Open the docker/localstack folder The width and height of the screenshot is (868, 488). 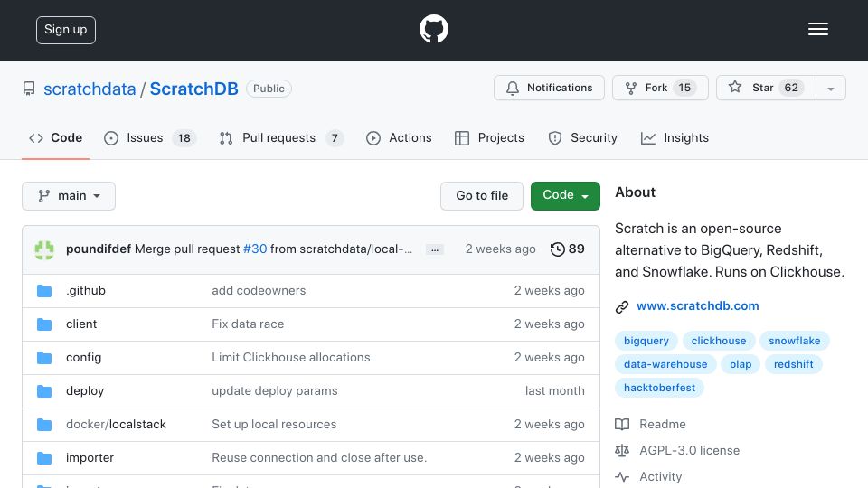click(x=116, y=425)
